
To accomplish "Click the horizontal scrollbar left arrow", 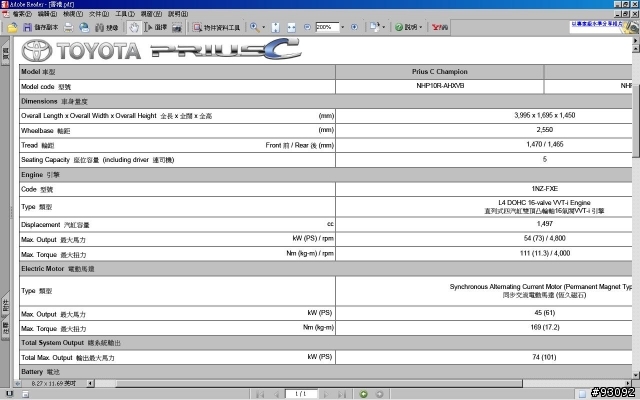I will click(91, 383).
